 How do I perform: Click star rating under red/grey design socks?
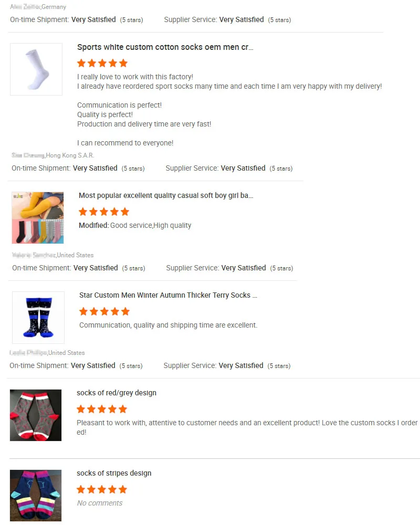[x=102, y=409]
